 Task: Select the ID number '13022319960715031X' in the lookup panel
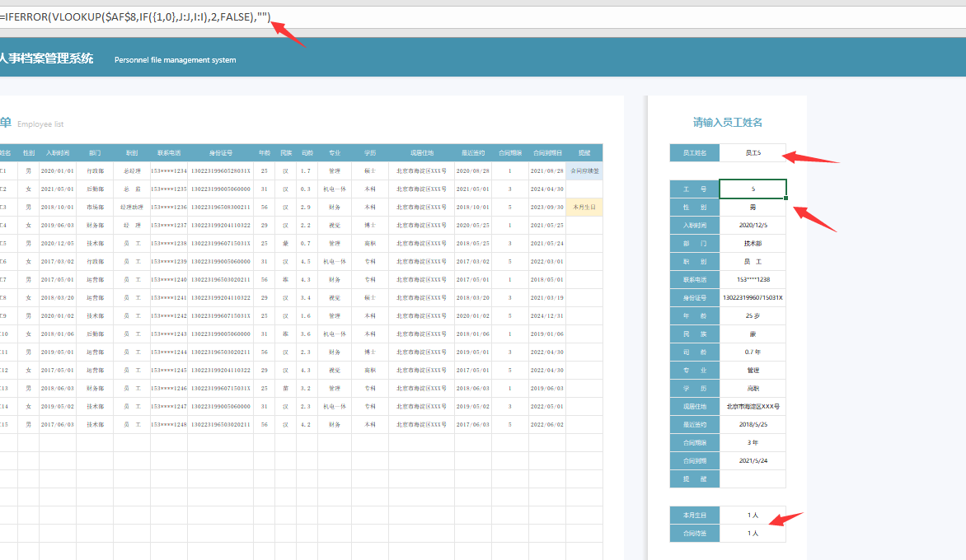(753, 298)
